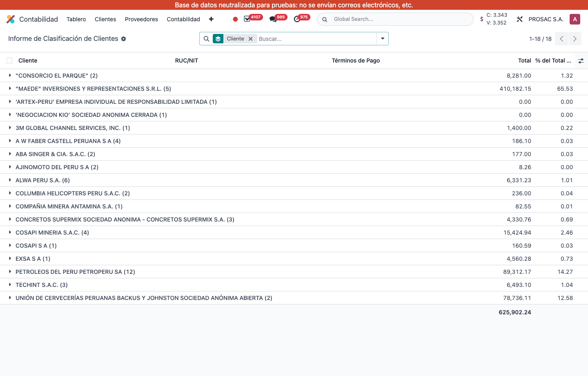
Task: Sort by the Cliente column header
Action: click(28, 60)
